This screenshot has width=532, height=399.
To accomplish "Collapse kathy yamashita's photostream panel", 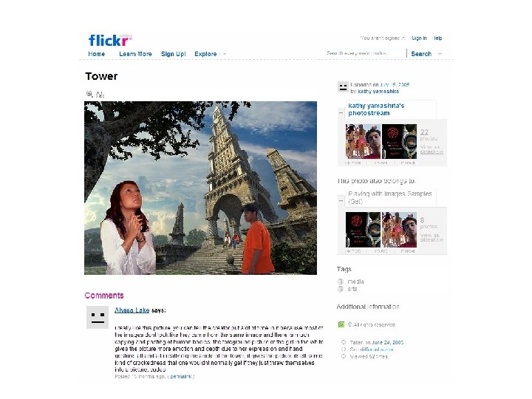I will click(341, 112).
